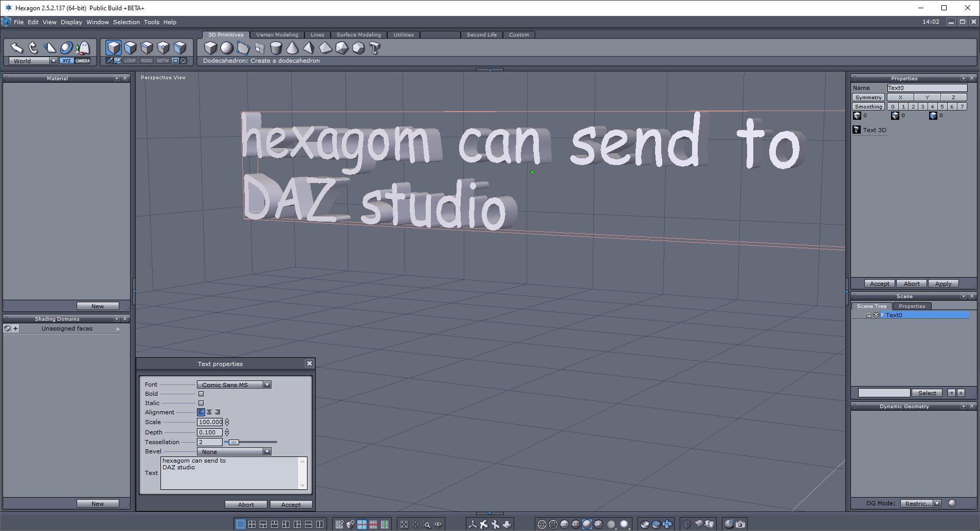
Task: Open Dynamic Geometry panel options arrow
Action: click(964, 406)
